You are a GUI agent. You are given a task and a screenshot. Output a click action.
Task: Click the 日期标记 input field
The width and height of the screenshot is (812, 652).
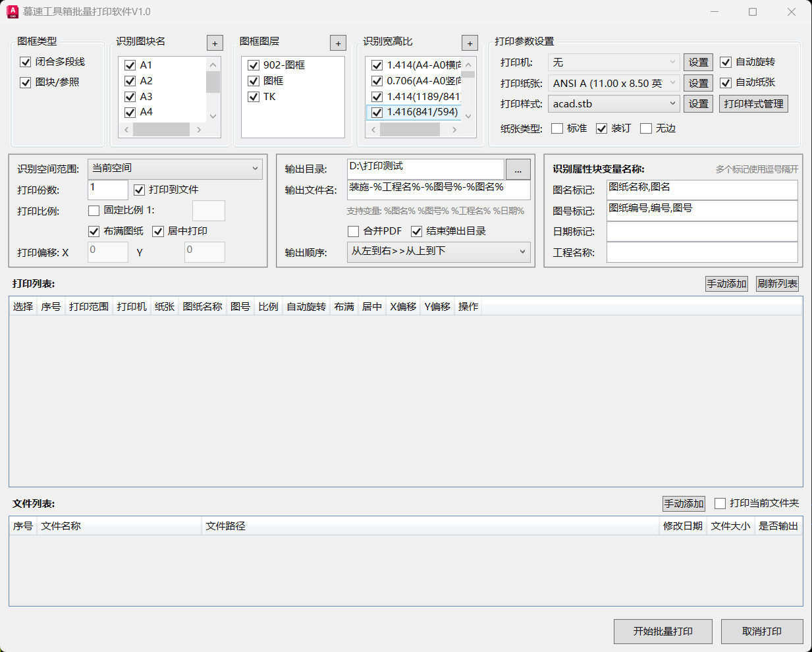(702, 231)
